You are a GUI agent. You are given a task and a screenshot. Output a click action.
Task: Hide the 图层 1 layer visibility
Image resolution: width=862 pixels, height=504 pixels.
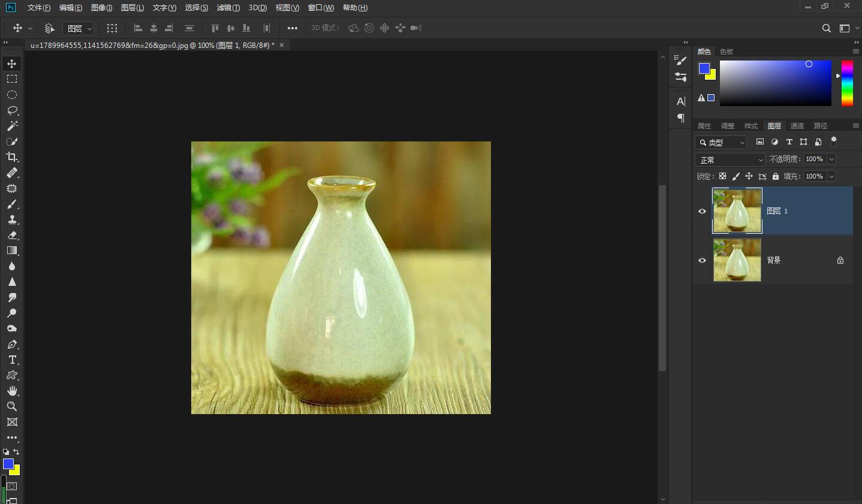(702, 211)
